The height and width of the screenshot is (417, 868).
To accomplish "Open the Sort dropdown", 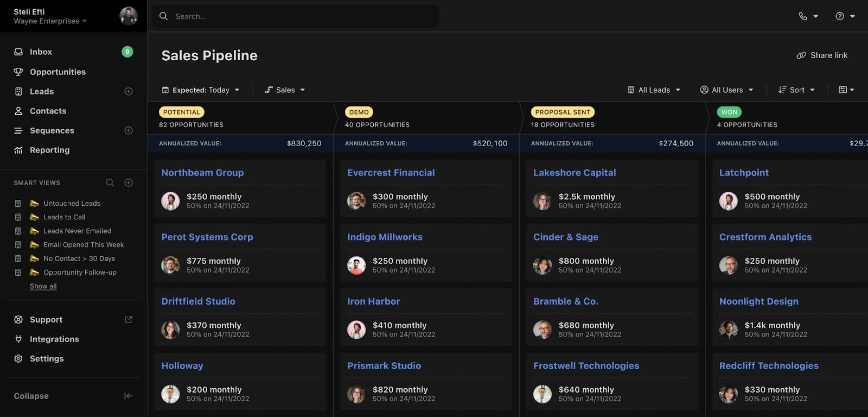I will tap(796, 90).
